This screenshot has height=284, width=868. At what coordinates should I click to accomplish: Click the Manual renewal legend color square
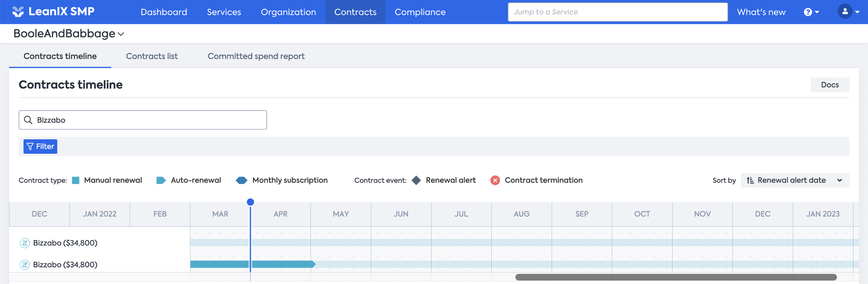(76, 180)
